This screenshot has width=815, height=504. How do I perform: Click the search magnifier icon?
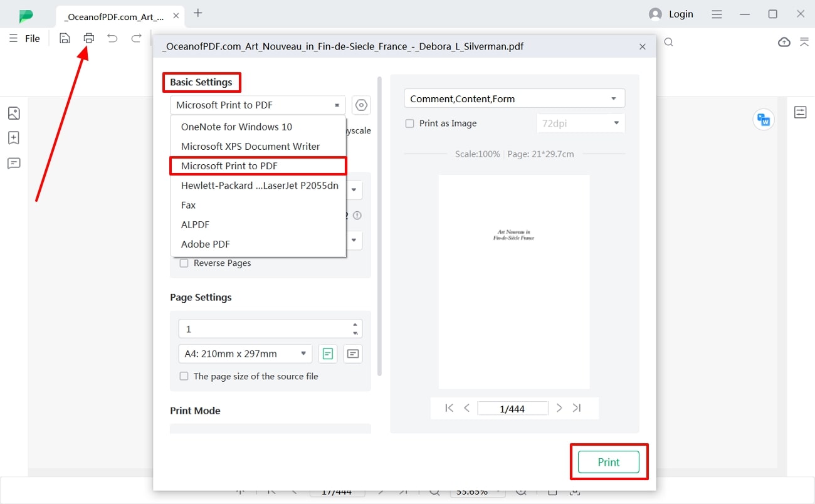[x=669, y=42]
